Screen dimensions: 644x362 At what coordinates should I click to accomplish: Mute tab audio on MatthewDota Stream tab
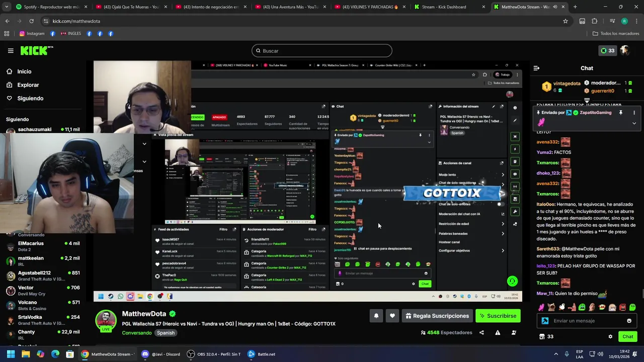(555, 7)
